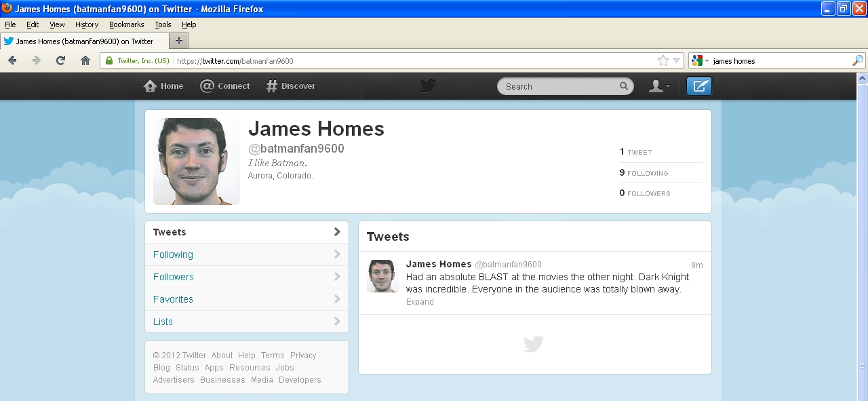The width and height of the screenshot is (868, 401).
Task: Compose a new tweet with blue button
Action: [x=699, y=86]
